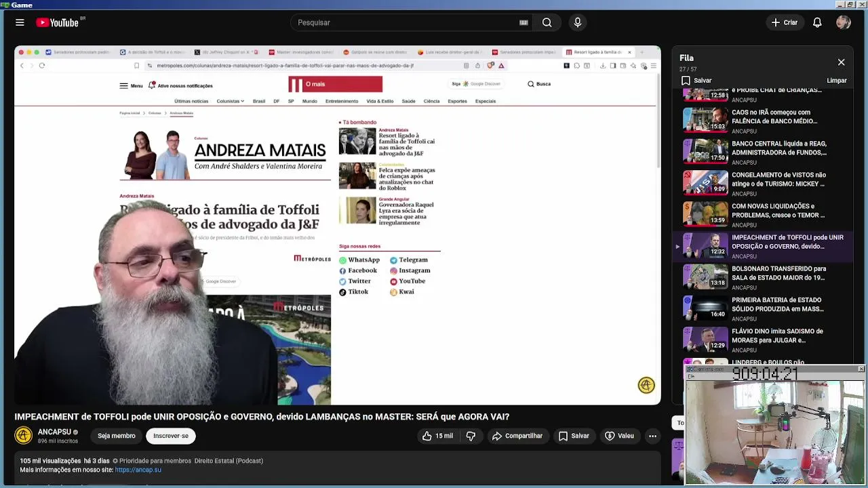The height and width of the screenshot is (488, 868).
Task: Close the small camera overlay window
Action: click(x=861, y=369)
